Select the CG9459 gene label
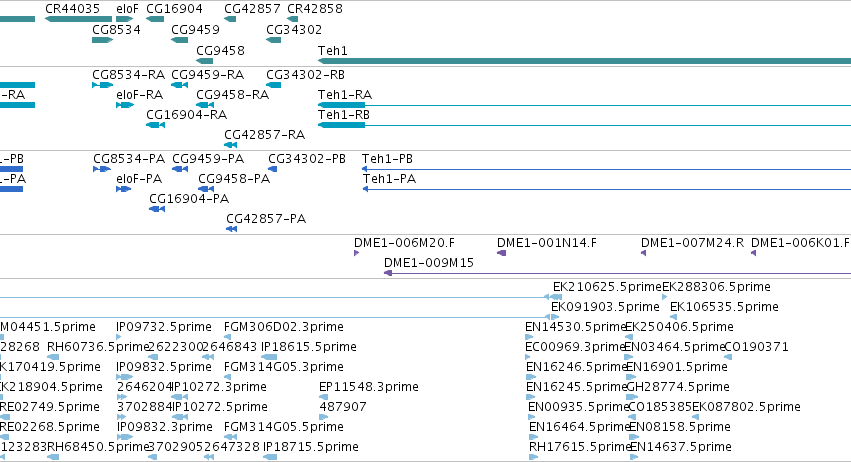 tap(195, 30)
